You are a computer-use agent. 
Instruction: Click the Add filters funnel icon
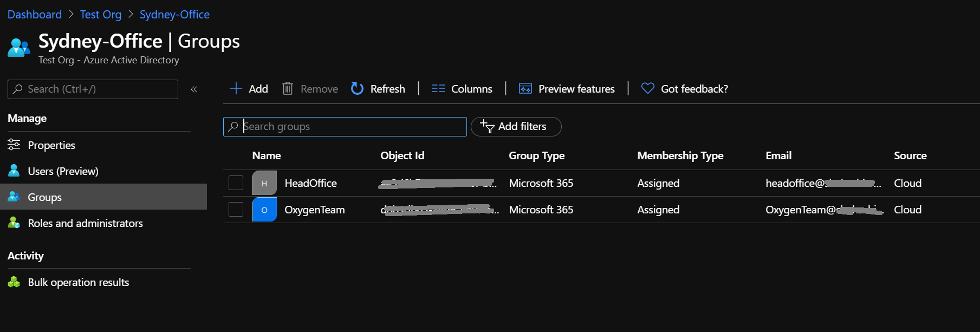click(487, 126)
